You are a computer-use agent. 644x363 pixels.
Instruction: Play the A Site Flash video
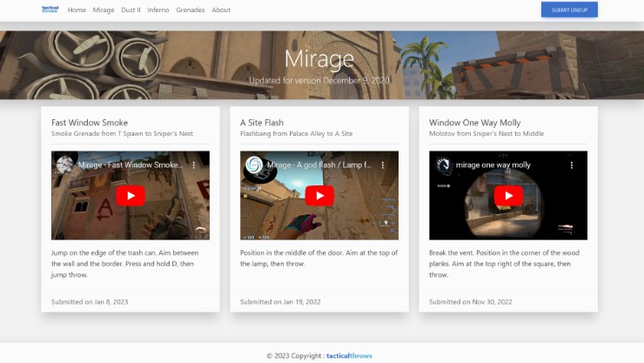coord(319,196)
